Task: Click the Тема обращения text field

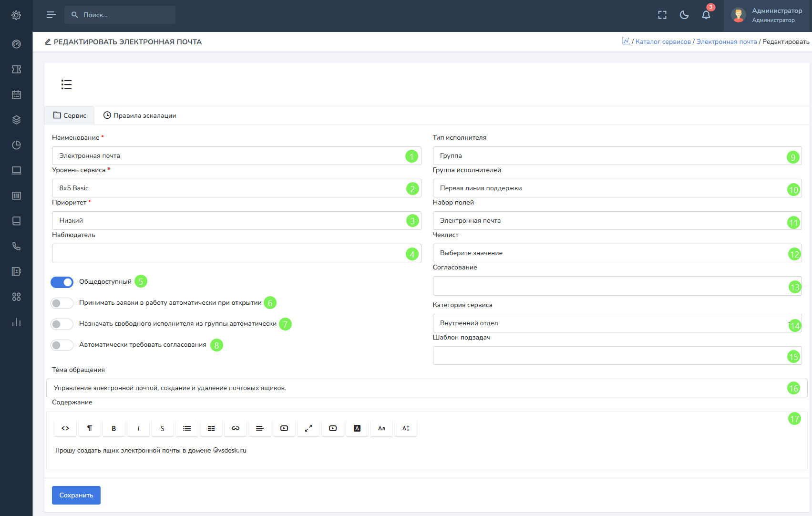Action: (x=415, y=388)
